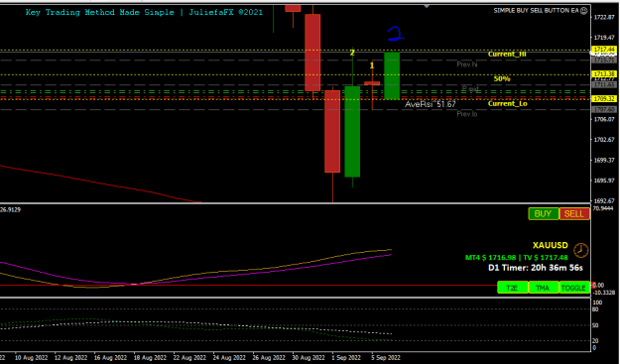620x364 pixels.
Task: Select the yellow '1' candle number label
Action: pyautogui.click(x=372, y=65)
